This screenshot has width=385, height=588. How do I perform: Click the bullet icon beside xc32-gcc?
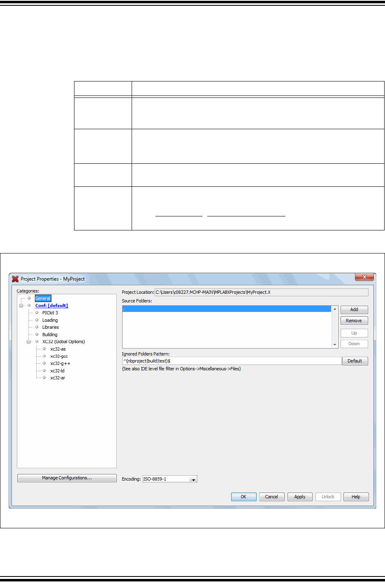tap(44, 356)
